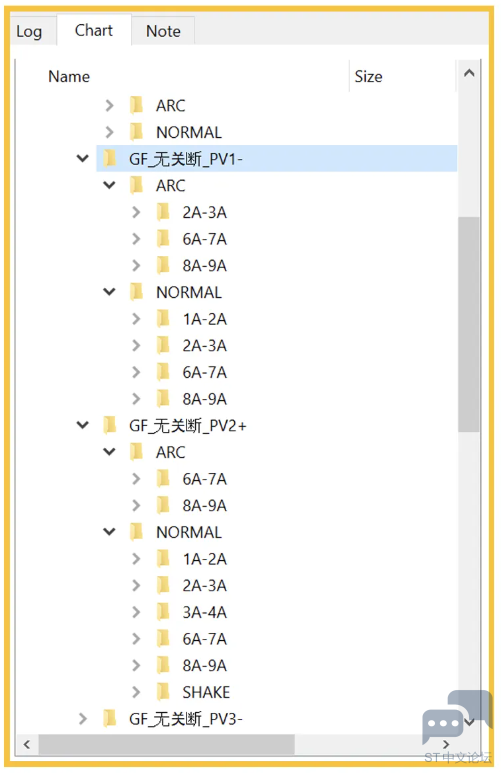501x773 pixels.
Task: Click NORMAL folder icon under GF_无关断_PV2+
Action: point(137,531)
